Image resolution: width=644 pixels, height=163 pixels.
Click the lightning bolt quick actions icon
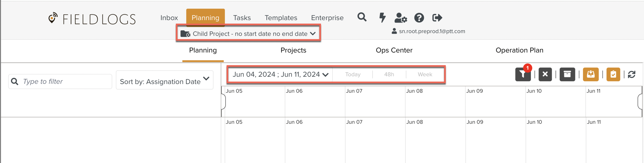(383, 18)
